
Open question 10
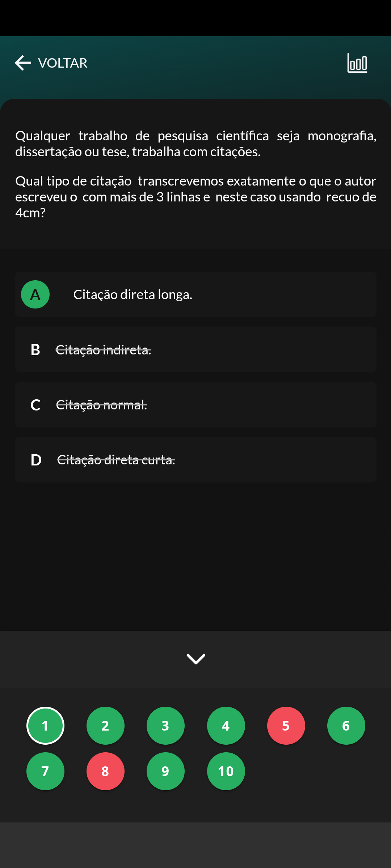click(226, 771)
